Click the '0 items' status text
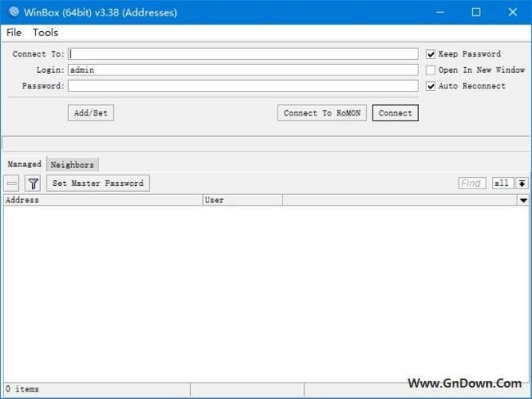Viewport: 532px width, 399px height. 22,389
